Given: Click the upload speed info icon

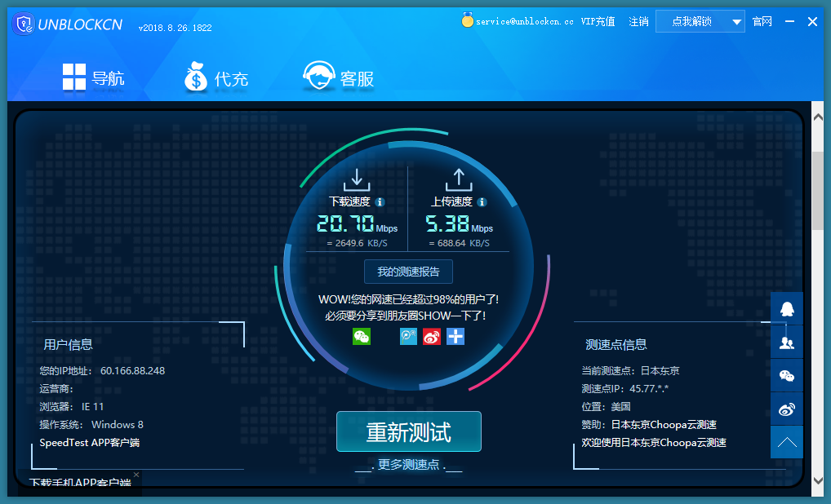Looking at the screenshot, I should point(482,201).
